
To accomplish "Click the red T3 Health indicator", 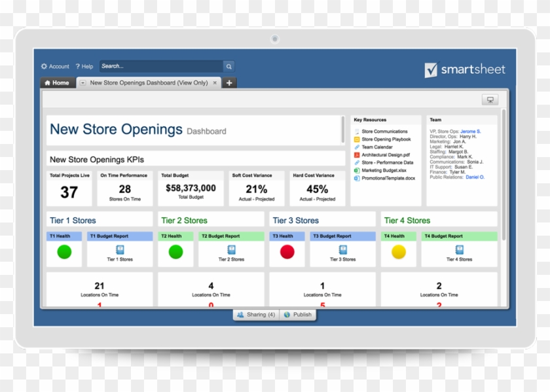I will (287, 252).
